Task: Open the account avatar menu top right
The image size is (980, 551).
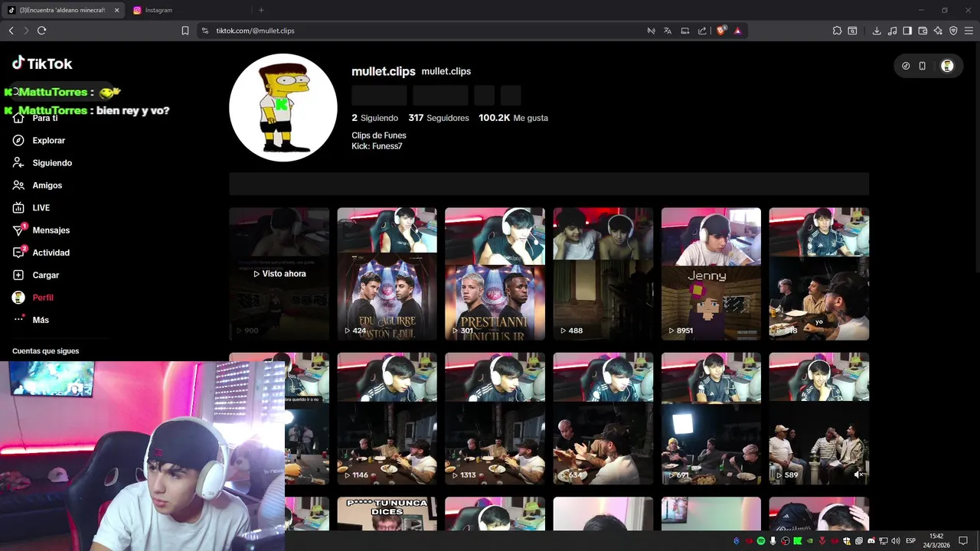Action: tap(947, 66)
